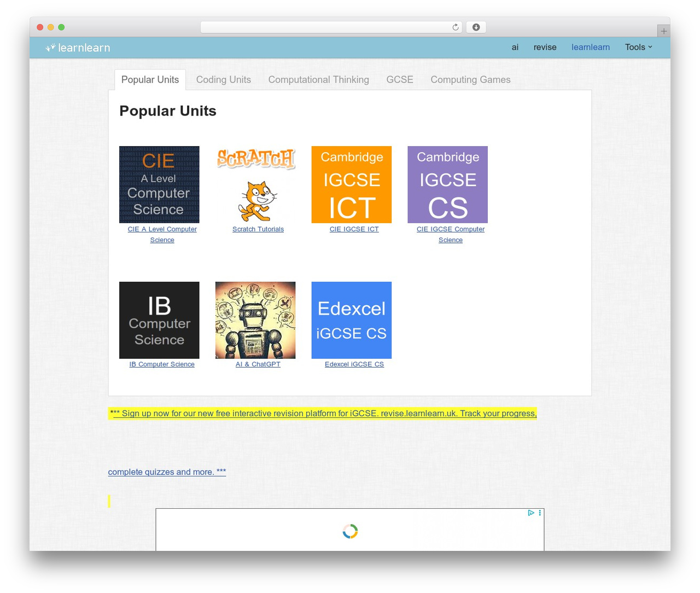Follow the AI & ChatGPT text link
Image resolution: width=700 pixels, height=593 pixels.
258,364
